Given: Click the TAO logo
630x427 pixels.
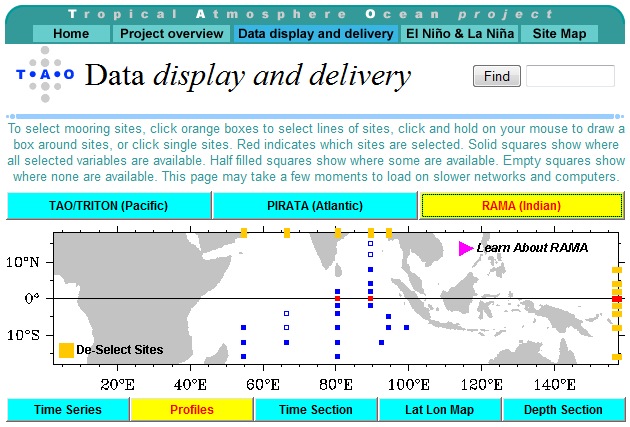Looking at the screenshot, I should [45, 74].
